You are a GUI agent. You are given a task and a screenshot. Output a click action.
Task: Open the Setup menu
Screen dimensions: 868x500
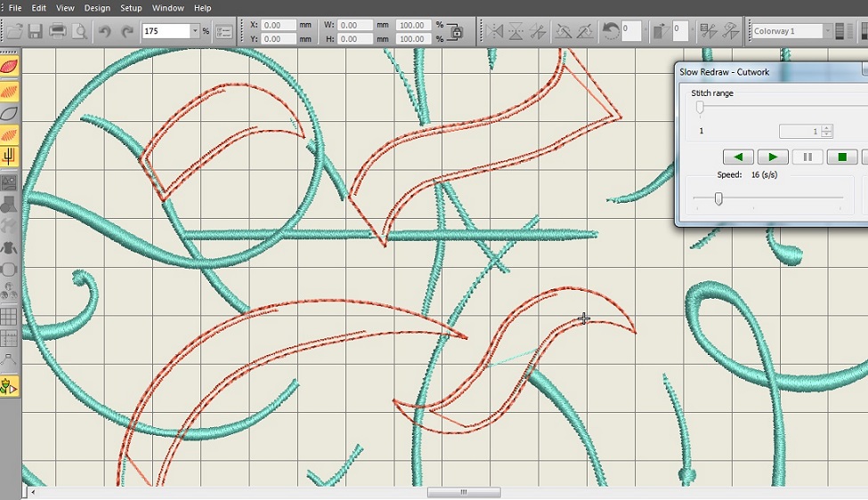click(x=131, y=8)
